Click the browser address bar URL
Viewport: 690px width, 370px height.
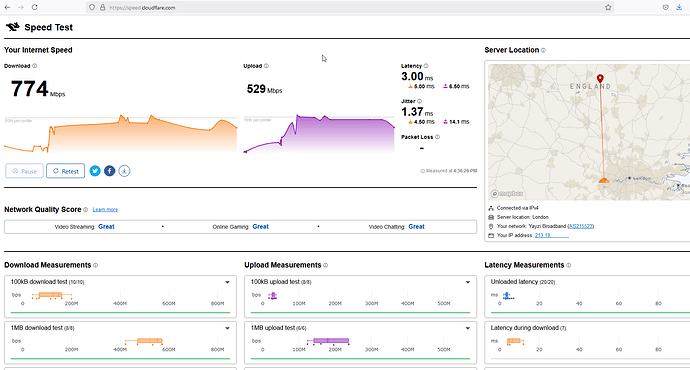pyautogui.click(x=142, y=7)
